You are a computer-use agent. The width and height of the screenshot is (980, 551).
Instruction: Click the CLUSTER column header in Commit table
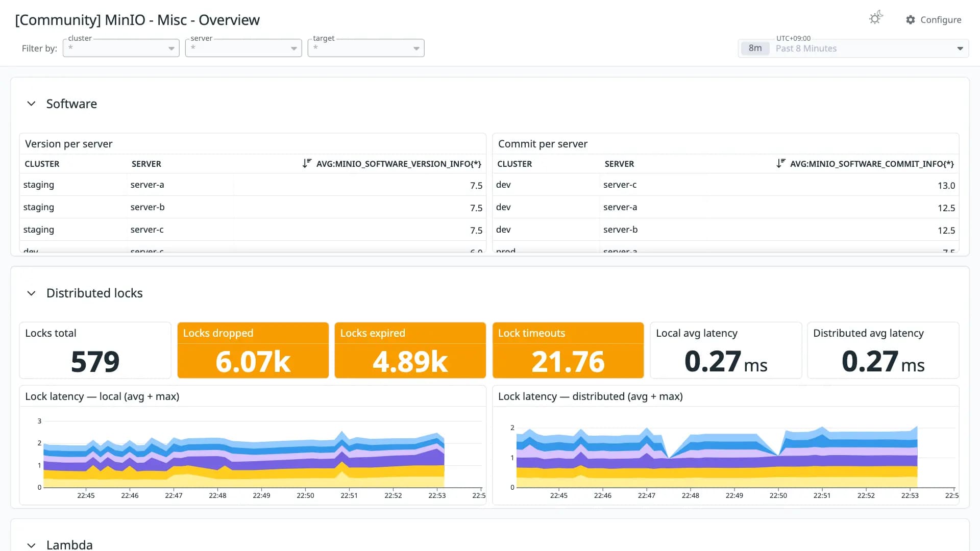514,164
